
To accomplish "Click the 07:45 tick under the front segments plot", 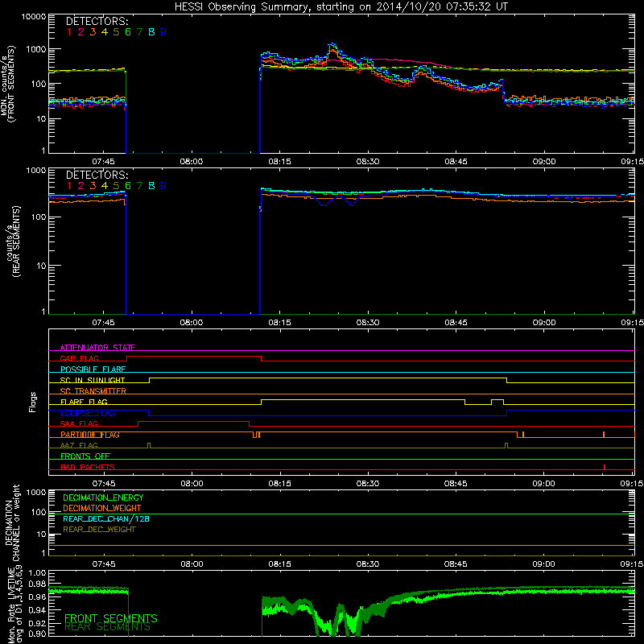I will (104, 162).
